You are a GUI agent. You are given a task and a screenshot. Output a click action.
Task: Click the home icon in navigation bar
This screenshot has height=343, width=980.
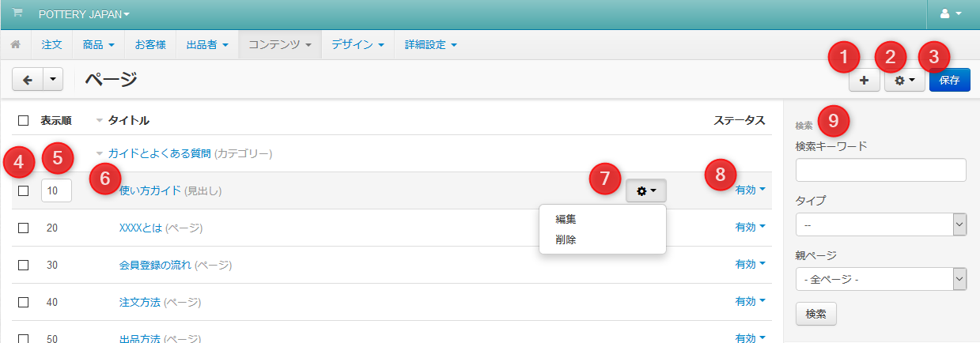16,44
